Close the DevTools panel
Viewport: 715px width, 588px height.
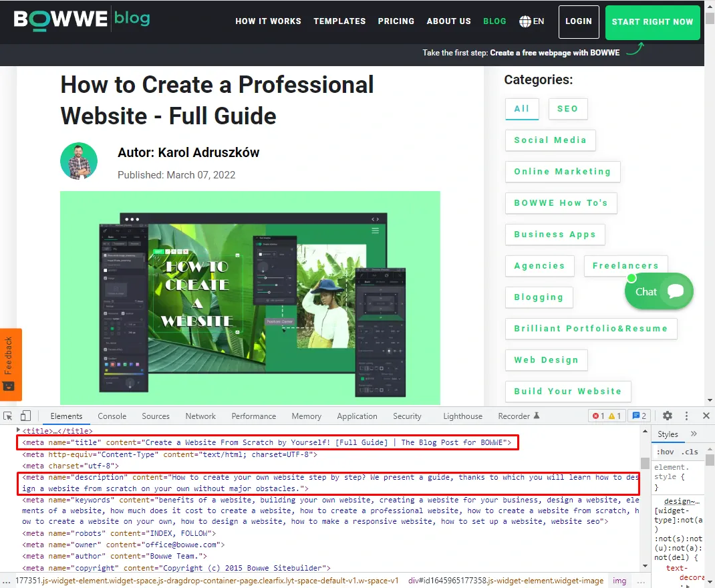[706, 416]
